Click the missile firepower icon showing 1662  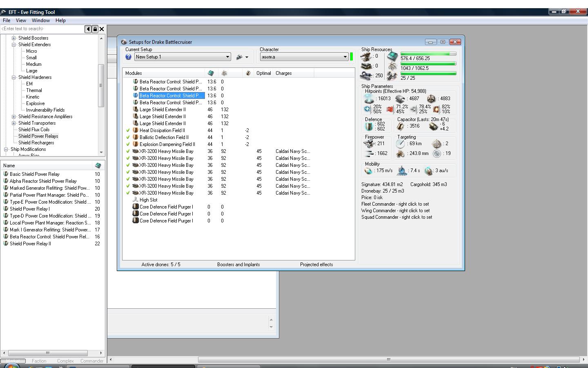pos(369,153)
